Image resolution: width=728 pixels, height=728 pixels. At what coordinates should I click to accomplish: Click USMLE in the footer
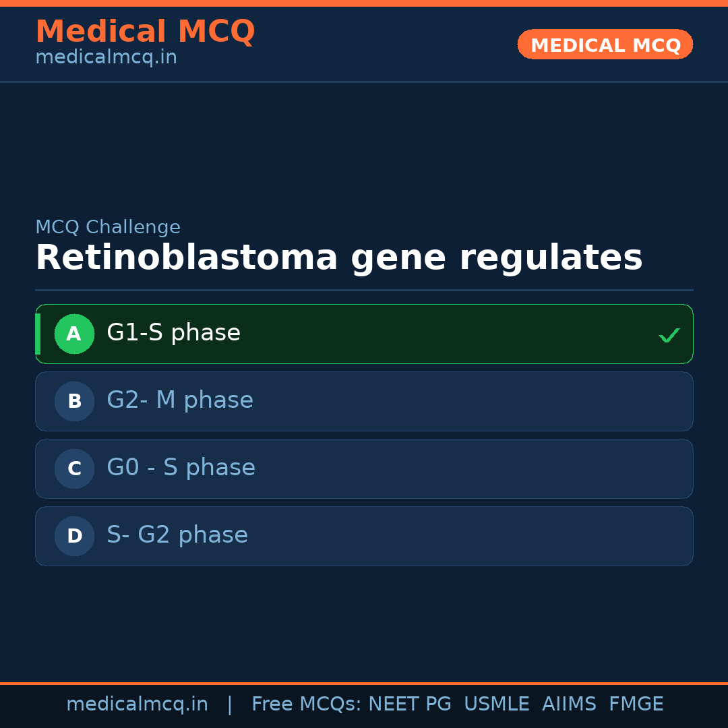pyautogui.click(x=496, y=704)
